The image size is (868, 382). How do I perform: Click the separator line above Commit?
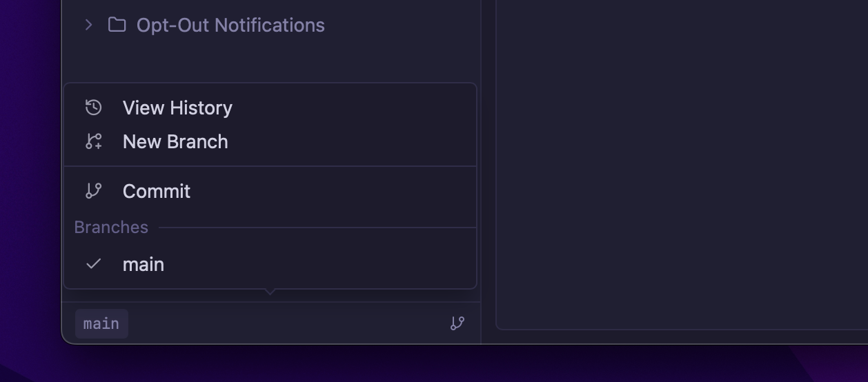point(270,166)
